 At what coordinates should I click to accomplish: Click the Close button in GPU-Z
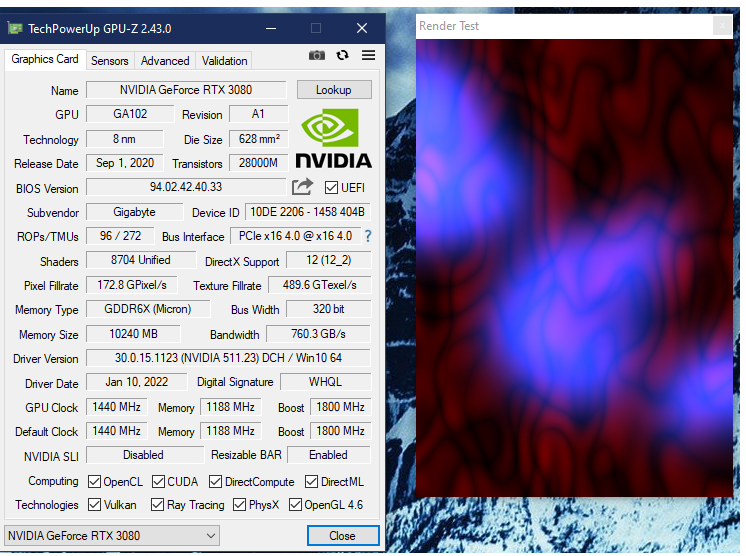point(343,536)
